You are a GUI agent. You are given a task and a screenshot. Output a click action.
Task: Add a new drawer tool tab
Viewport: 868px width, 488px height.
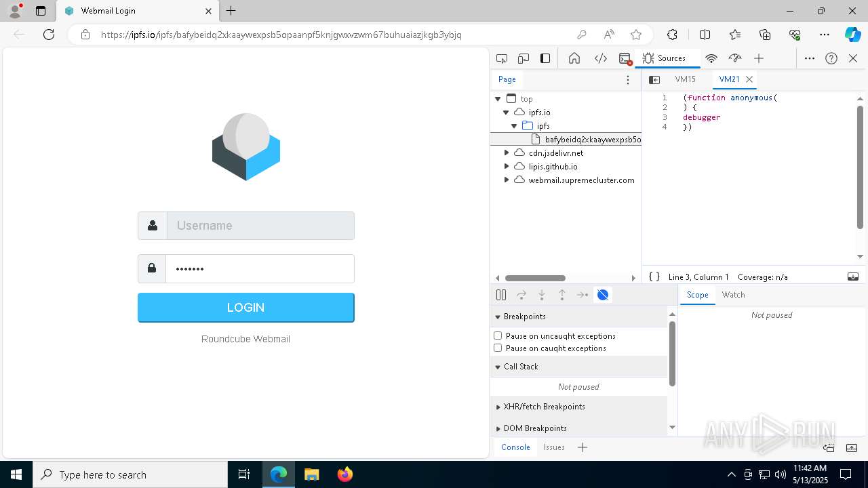tap(583, 447)
